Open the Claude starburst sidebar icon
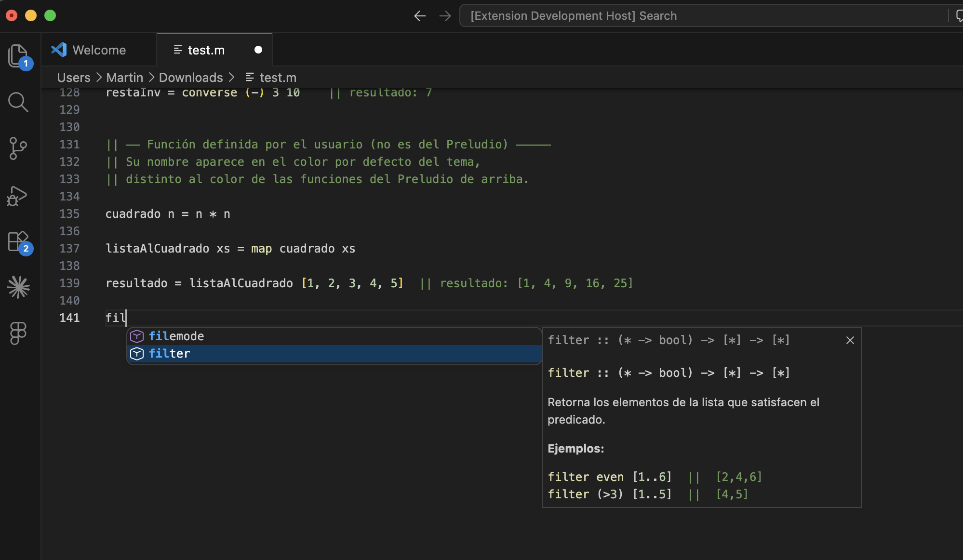 click(x=18, y=287)
